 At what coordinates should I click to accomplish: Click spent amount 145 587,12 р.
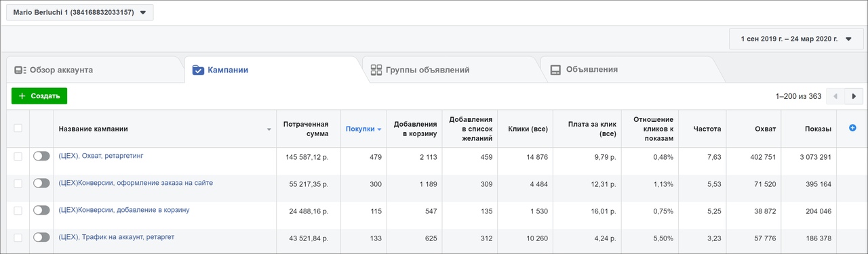[x=307, y=157]
